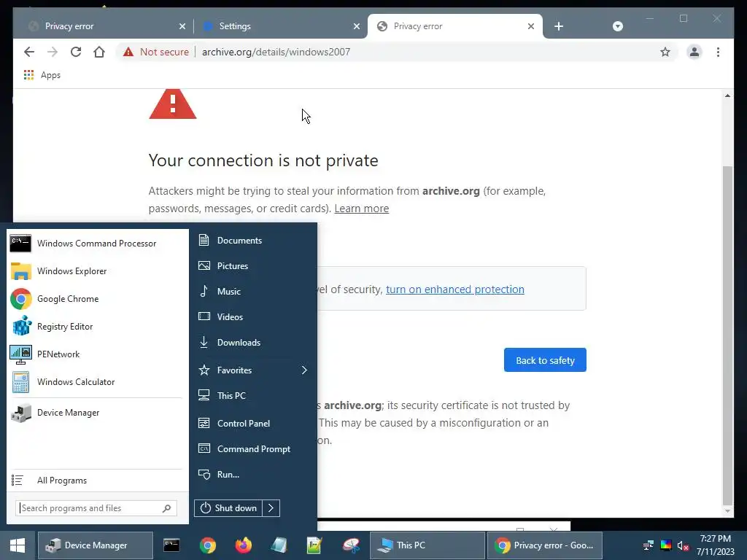The width and height of the screenshot is (747, 560).
Task: Follow the Learn more link
Action: 362,209
